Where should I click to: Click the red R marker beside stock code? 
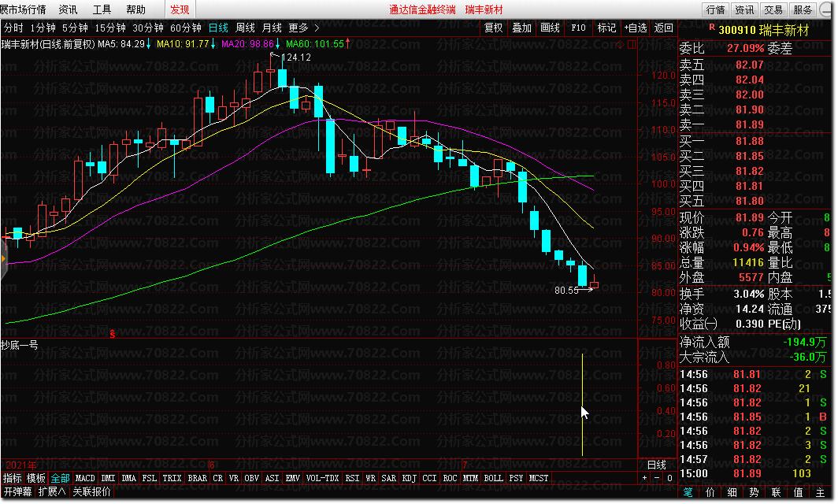click(x=711, y=28)
